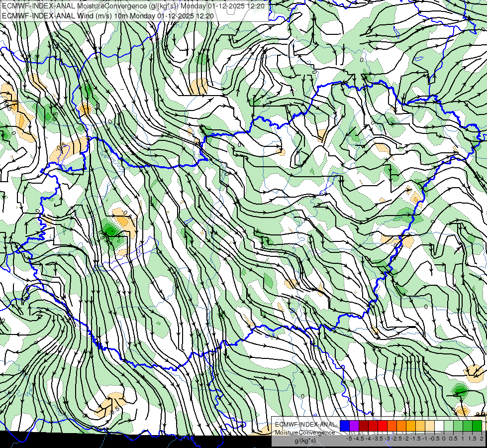Image resolution: width=487 pixels, height=448 pixels.
Task: Click the white legend swatch above -0.5
Action: 439,426
